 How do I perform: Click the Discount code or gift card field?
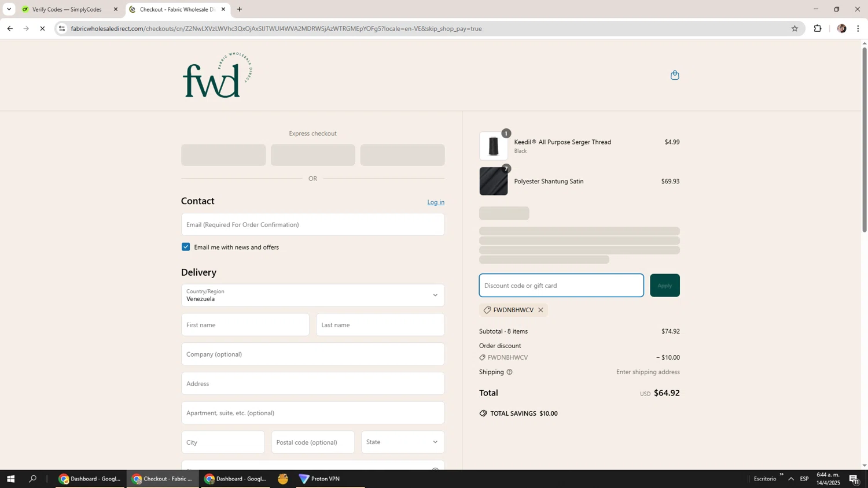561,286
